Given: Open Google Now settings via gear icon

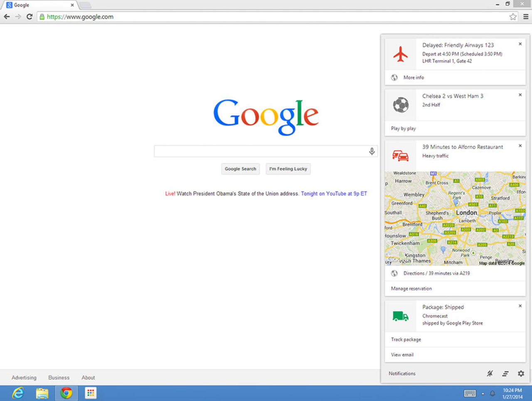Looking at the screenshot, I should (520, 374).
